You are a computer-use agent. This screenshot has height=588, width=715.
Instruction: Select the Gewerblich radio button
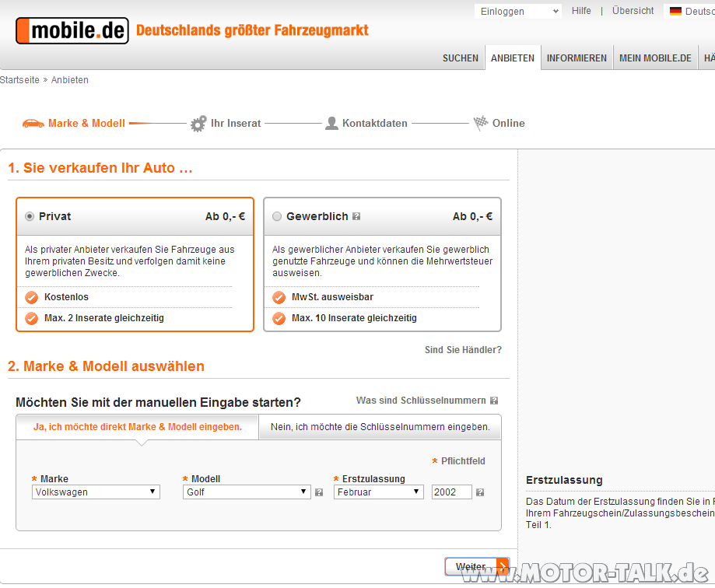pyautogui.click(x=277, y=216)
